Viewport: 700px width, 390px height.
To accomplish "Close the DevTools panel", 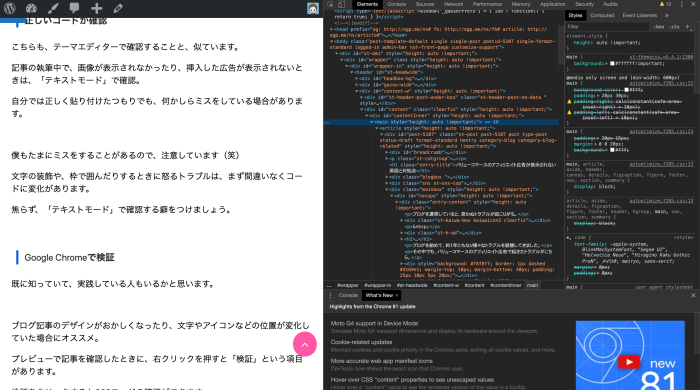I will tap(694, 4).
